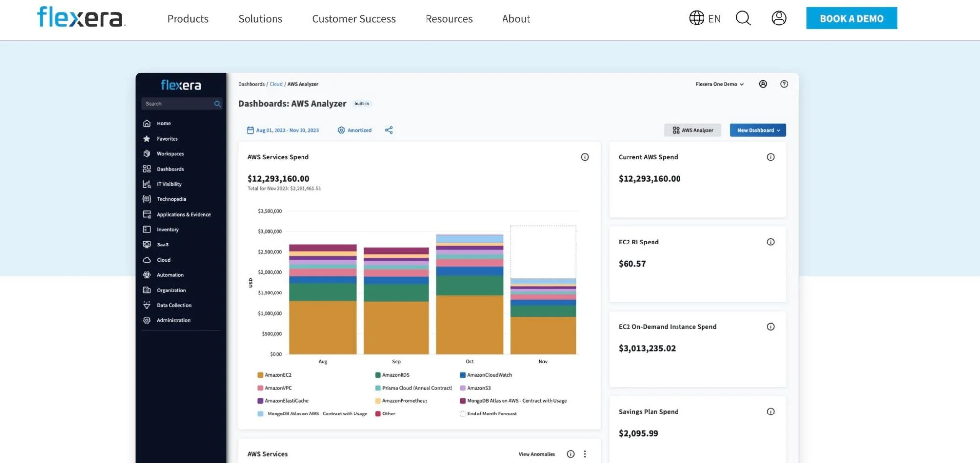Click the AWS Analyzer button
Image resolution: width=980 pixels, height=463 pixels.
(693, 130)
